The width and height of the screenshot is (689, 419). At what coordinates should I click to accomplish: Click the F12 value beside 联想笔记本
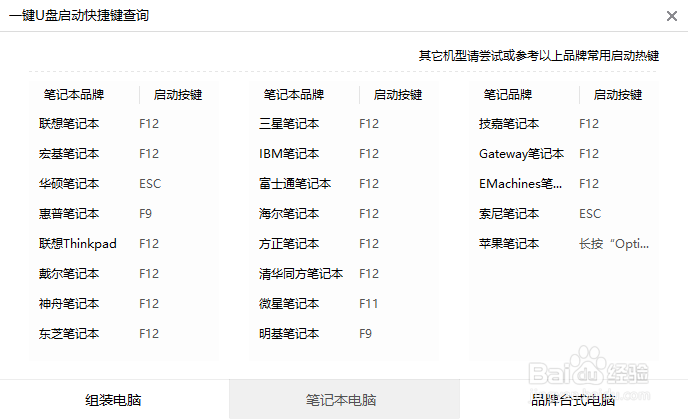pos(149,124)
